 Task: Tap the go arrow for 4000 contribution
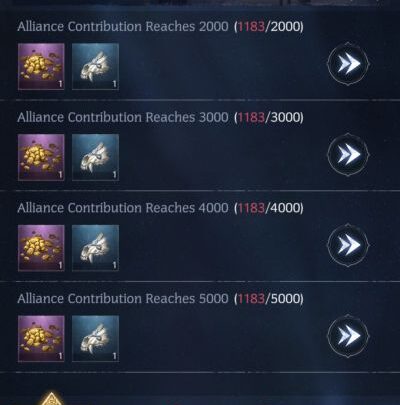tap(348, 245)
